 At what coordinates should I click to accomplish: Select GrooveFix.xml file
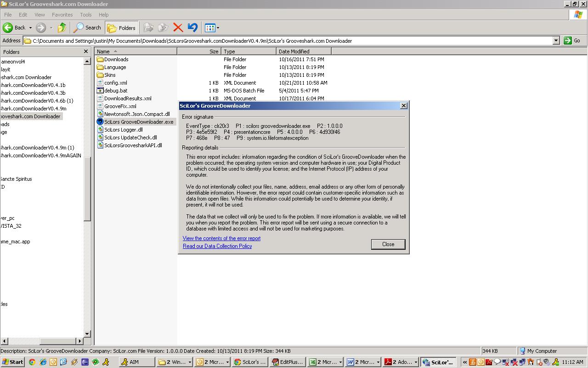click(120, 106)
